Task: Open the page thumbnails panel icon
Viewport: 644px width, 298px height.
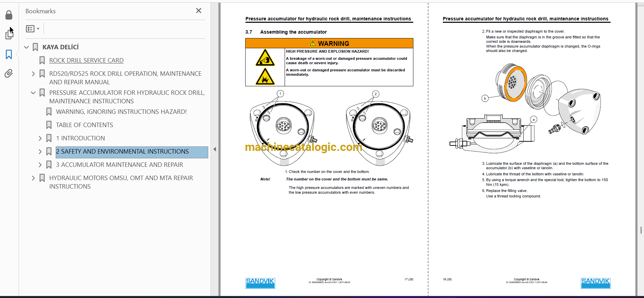Action: point(9,35)
